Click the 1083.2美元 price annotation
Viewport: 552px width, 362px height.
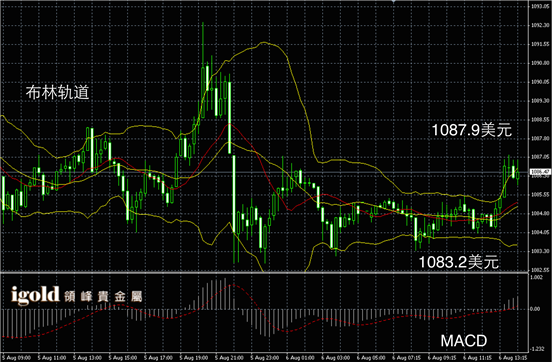458,262
